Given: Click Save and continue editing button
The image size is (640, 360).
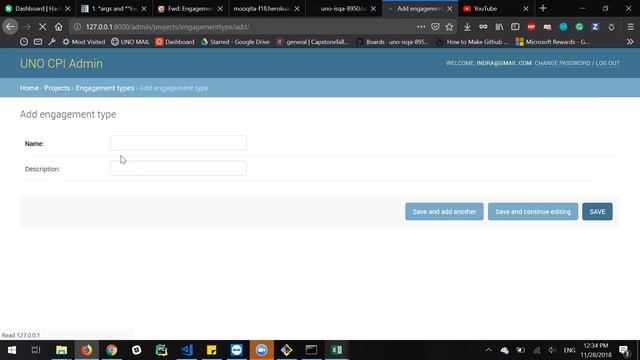Looking at the screenshot, I should pos(533,211).
